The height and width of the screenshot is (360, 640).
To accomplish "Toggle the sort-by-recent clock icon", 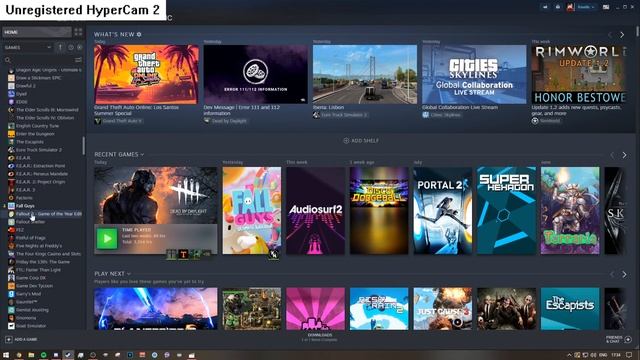I will tap(71, 47).
